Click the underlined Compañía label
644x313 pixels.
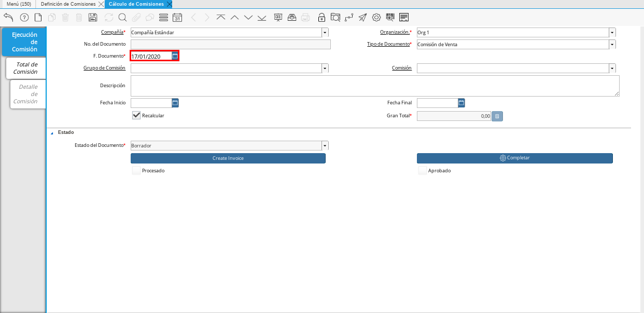point(113,32)
